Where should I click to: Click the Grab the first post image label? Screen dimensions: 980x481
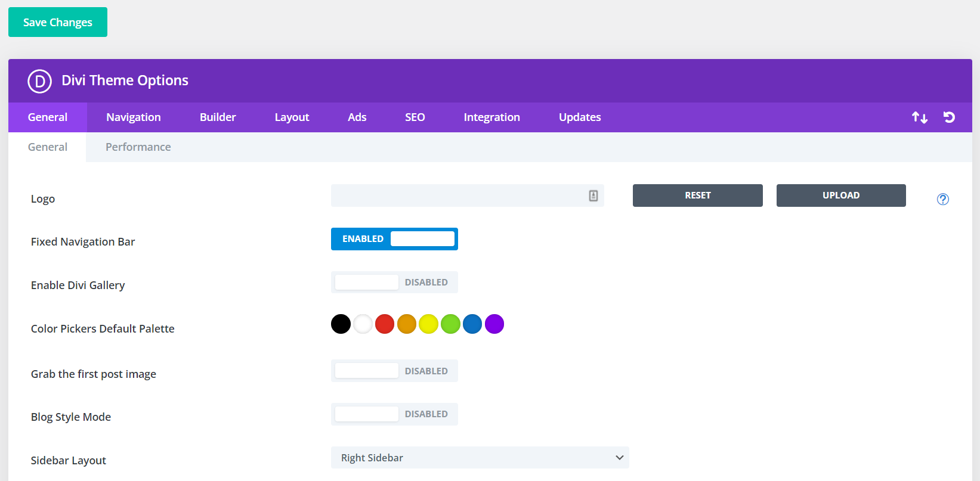click(x=94, y=374)
